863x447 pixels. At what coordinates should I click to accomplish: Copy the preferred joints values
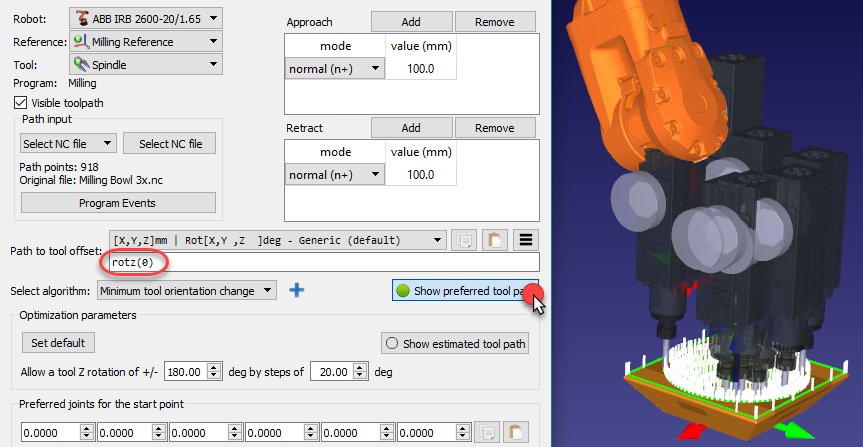(x=485, y=433)
